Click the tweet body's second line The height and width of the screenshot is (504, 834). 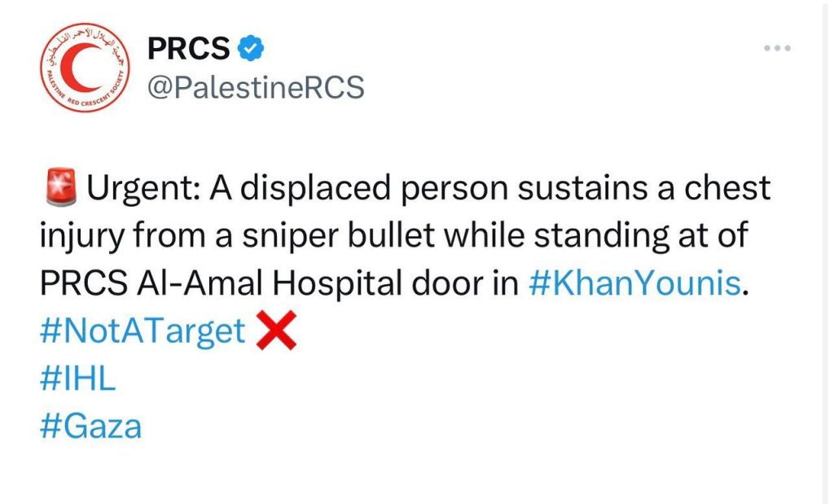tap(394, 235)
